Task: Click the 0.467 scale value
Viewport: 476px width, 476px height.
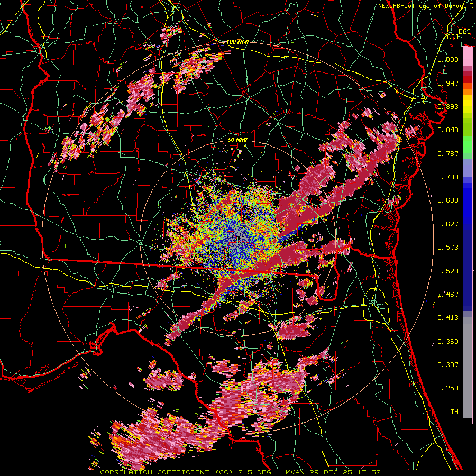Action: click(x=448, y=295)
